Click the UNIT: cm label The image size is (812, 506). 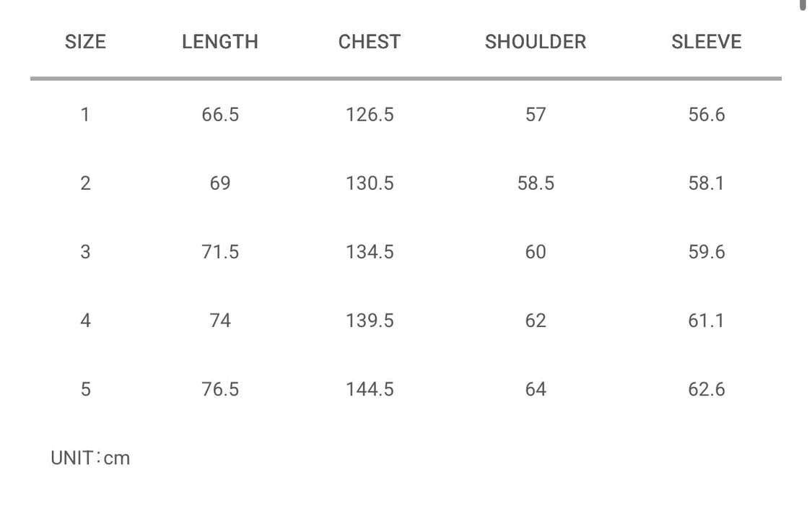(90, 458)
